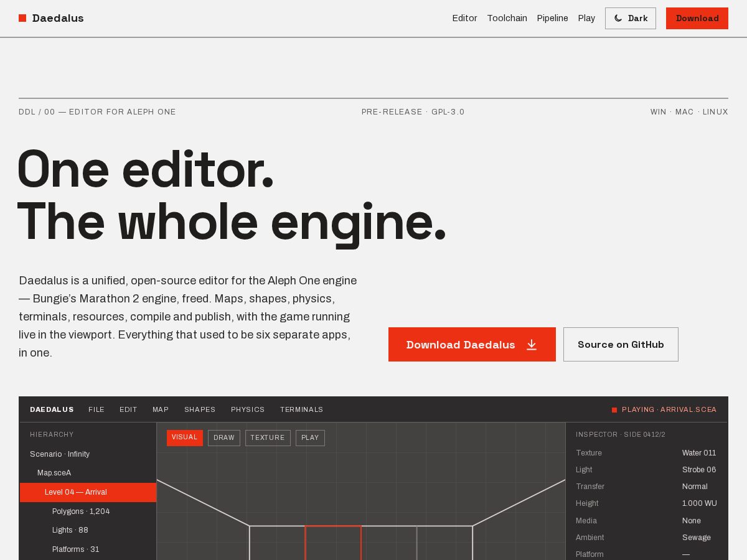Click the red selected polygon in the viewport

pos(333,543)
